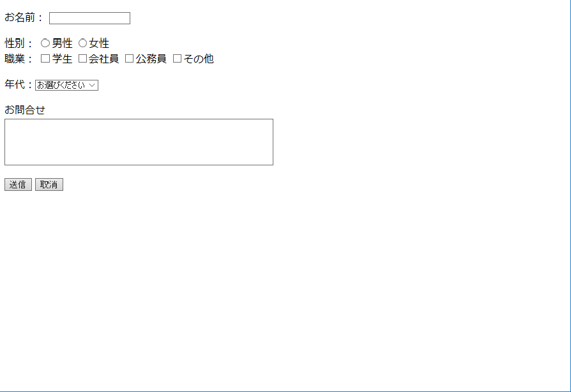This screenshot has height=392, width=571.
Task: Click the お名前 label text
Action: pos(20,17)
